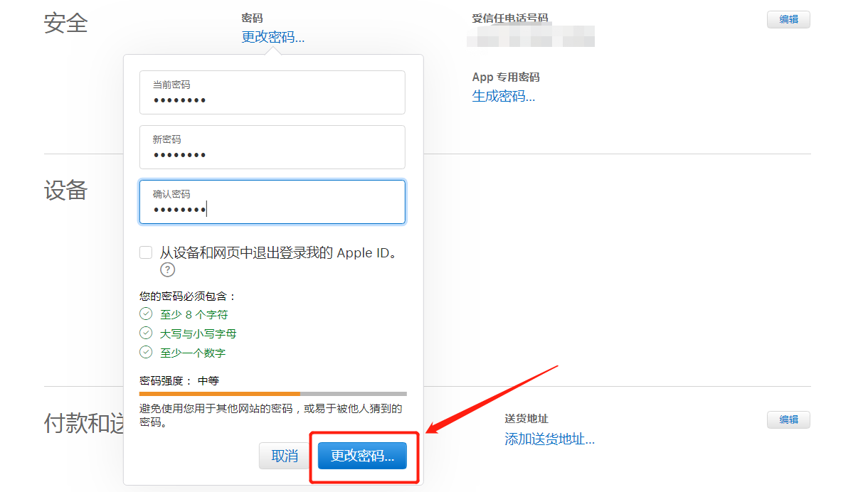The height and width of the screenshot is (492, 868).
Task: Click the checkmark beside 至少一个数字
Action: pos(146,353)
